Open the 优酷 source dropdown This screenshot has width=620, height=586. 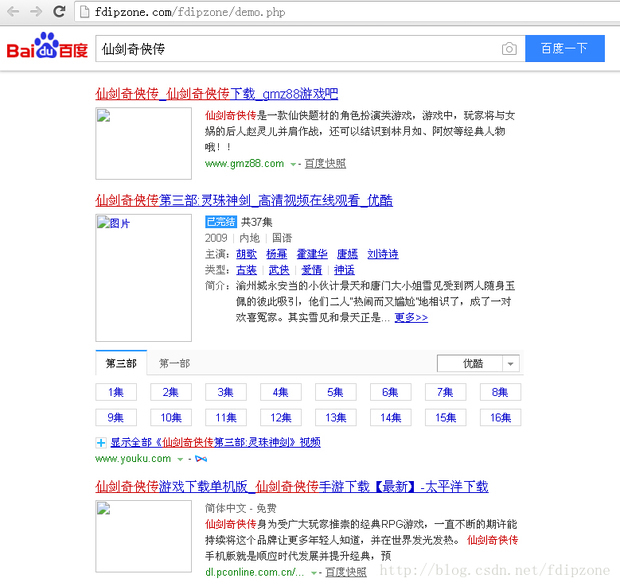(x=478, y=363)
